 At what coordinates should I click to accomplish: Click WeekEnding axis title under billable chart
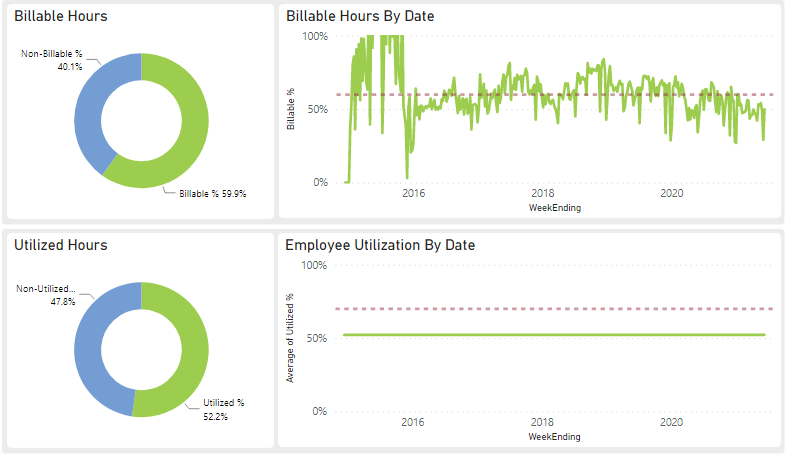pos(555,208)
